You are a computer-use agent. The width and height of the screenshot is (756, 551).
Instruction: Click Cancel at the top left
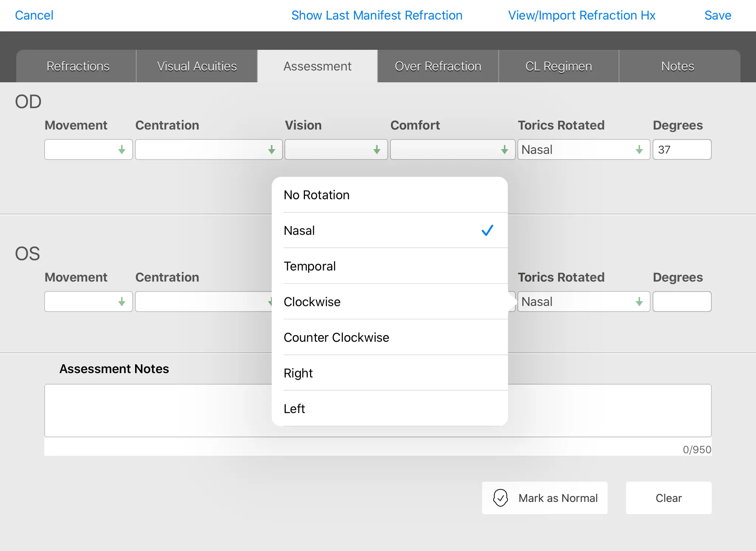click(34, 16)
